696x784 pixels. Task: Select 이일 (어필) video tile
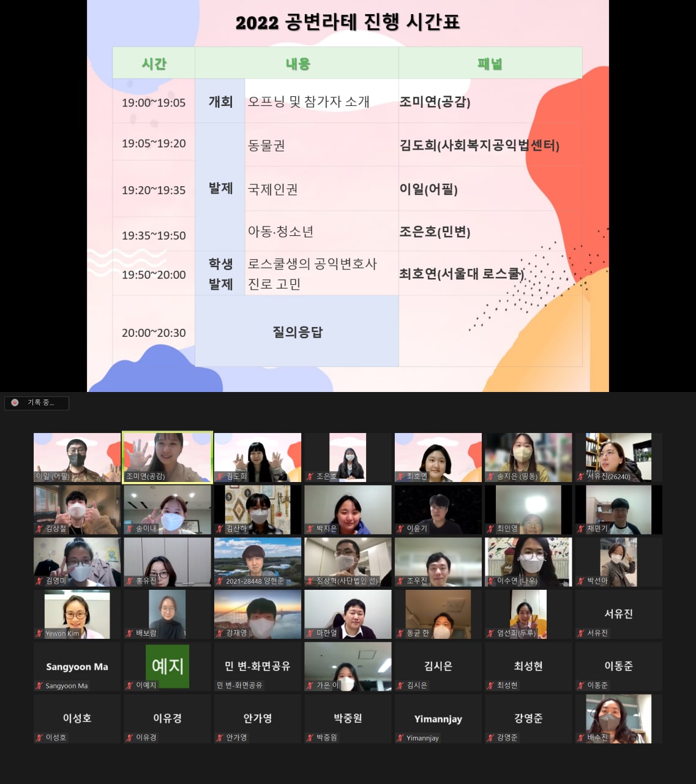pyautogui.click(x=77, y=457)
